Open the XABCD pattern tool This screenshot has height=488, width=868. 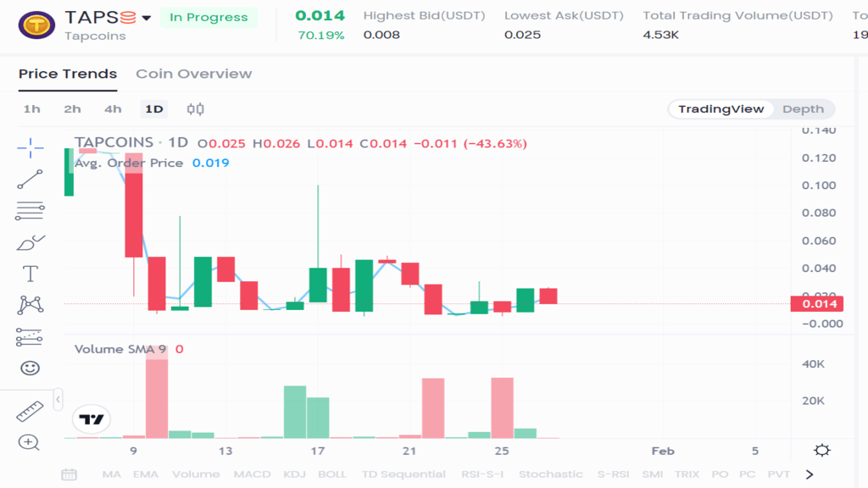30,305
